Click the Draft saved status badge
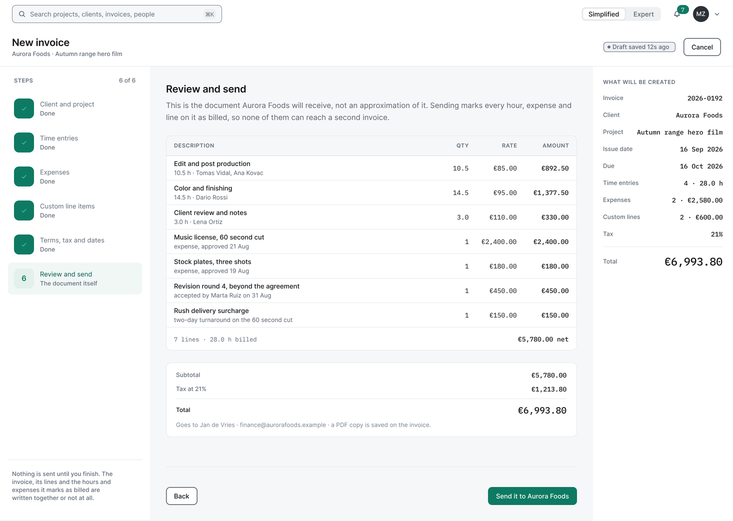The height and width of the screenshot is (521, 733). click(639, 47)
